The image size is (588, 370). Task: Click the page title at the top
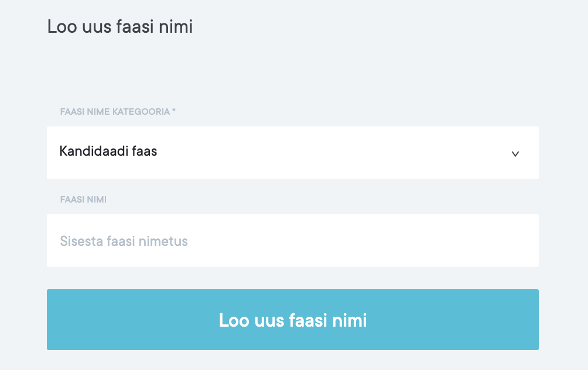coord(120,26)
